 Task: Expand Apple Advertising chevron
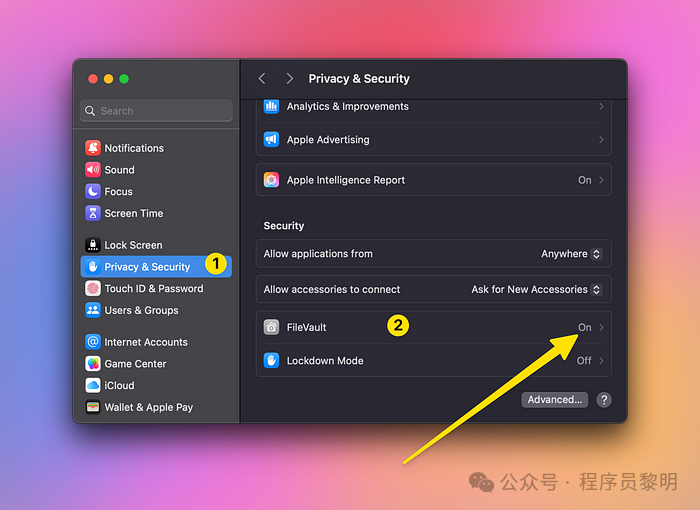[x=601, y=139]
